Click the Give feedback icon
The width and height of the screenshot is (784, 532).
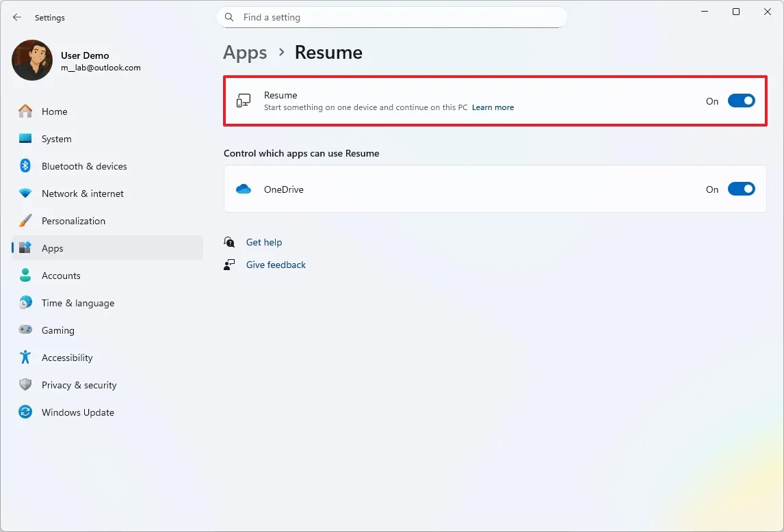[x=229, y=265]
